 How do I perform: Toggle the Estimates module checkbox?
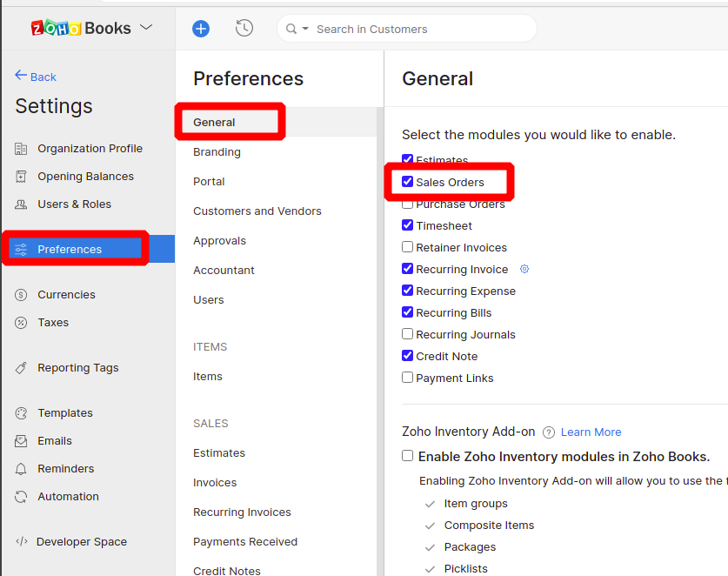point(407,158)
